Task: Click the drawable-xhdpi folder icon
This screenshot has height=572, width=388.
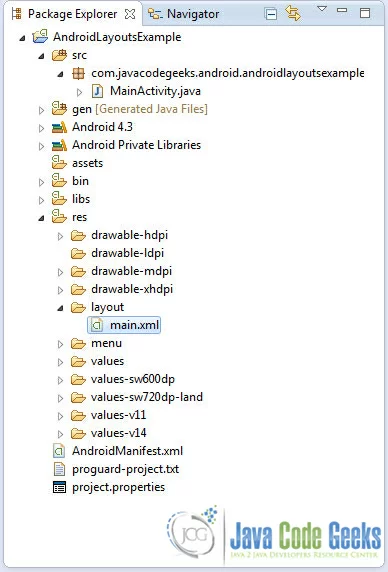Action: (78, 290)
